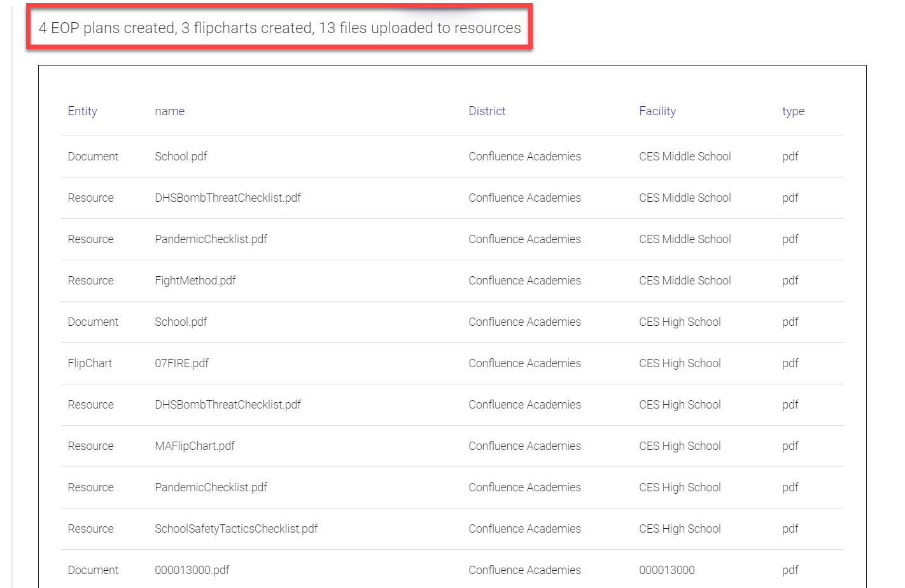Viewport: 905px width, 588px height.
Task: Click the MAFlipChart.pdf resource name
Action: [194, 446]
